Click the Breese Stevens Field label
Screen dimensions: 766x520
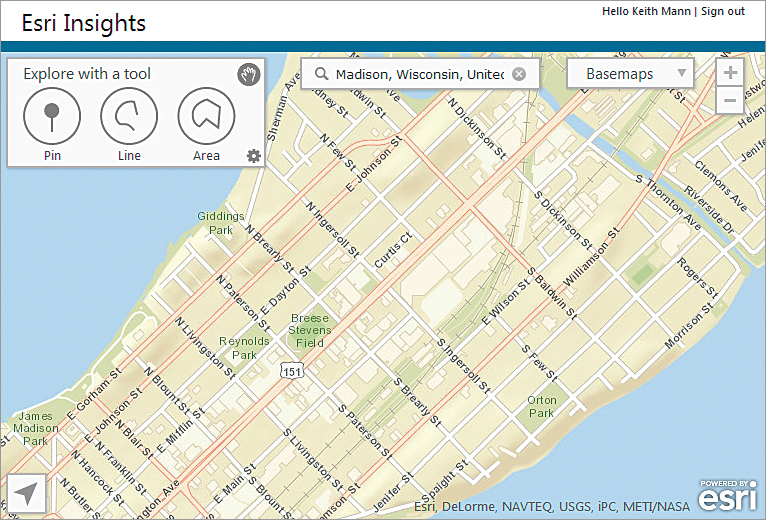coord(310,330)
